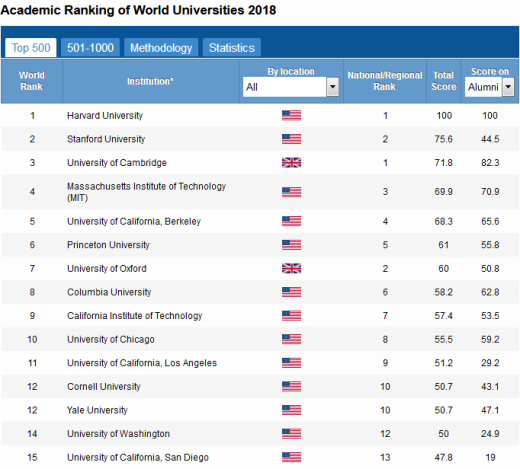This screenshot has height=469, width=520.
Task: Click the By location 'All' select field
Action: (x=291, y=87)
